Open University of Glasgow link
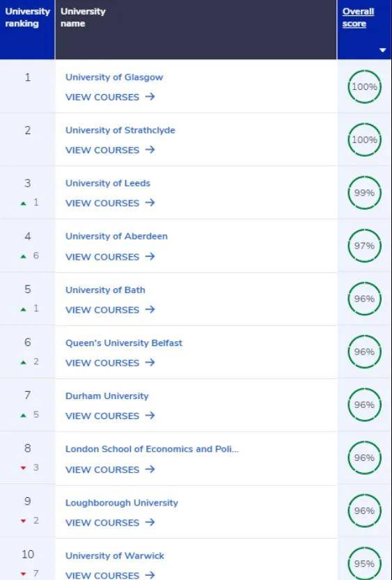Viewport: 392px width, 580px height. tap(114, 77)
